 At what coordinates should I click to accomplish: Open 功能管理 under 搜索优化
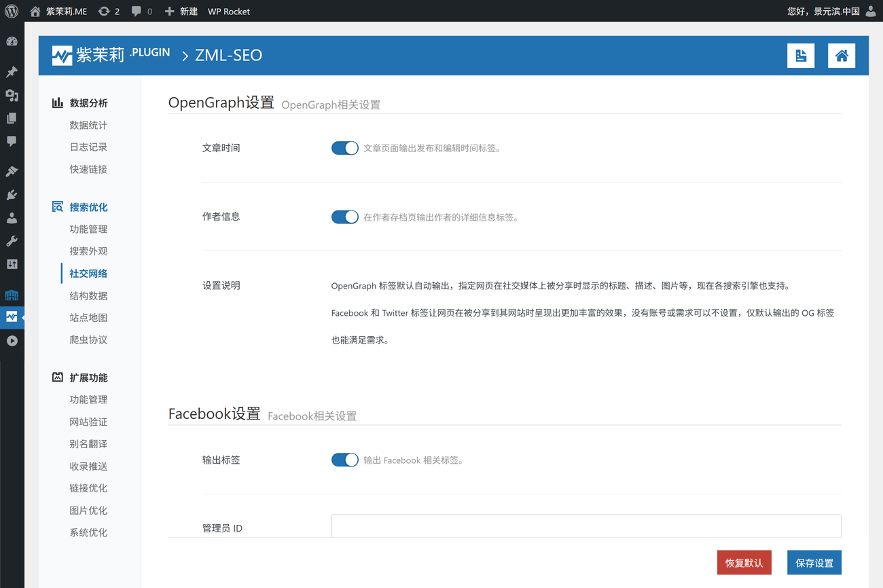point(88,229)
